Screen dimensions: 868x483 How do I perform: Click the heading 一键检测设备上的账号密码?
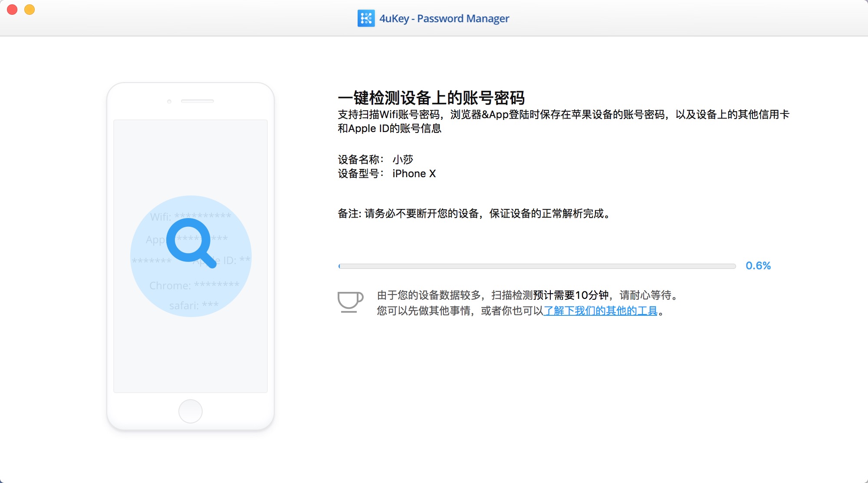coord(431,98)
